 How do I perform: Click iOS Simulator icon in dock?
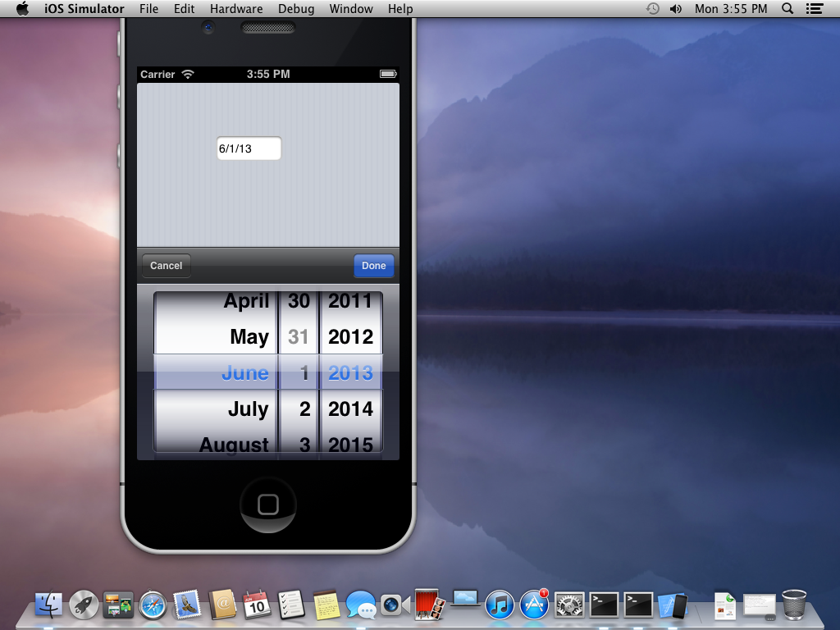tap(673, 605)
